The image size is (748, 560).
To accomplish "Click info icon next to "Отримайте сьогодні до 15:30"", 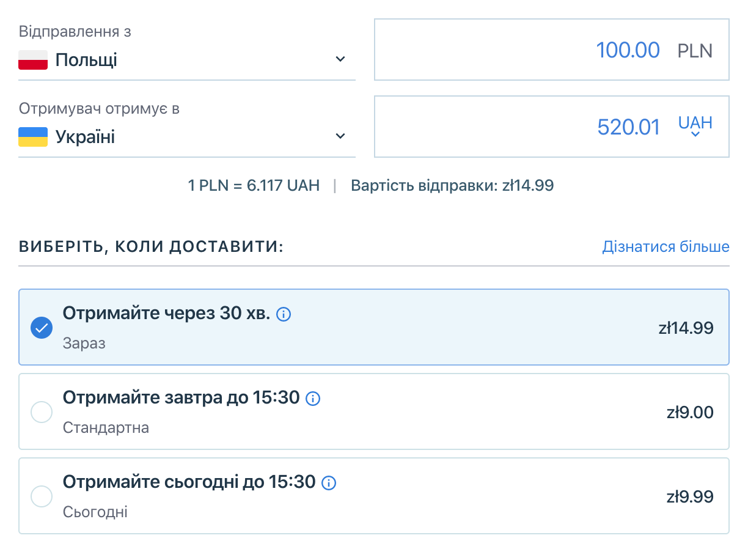I will click(x=329, y=483).
